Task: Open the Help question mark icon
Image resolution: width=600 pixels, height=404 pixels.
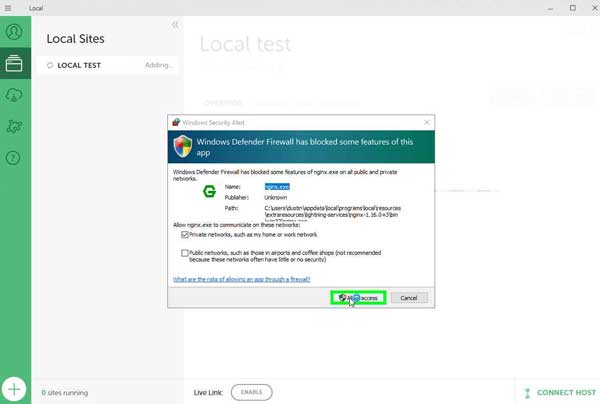Action: pyautogui.click(x=13, y=158)
